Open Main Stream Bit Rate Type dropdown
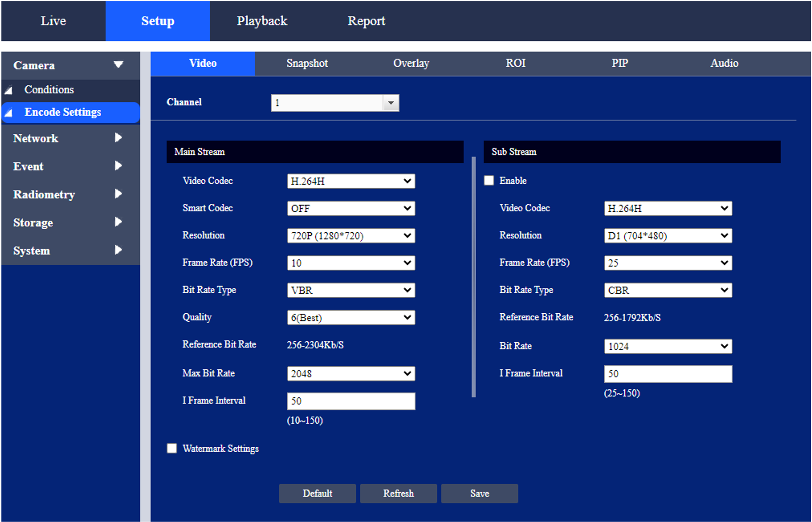812x522 pixels. coord(350,290)
